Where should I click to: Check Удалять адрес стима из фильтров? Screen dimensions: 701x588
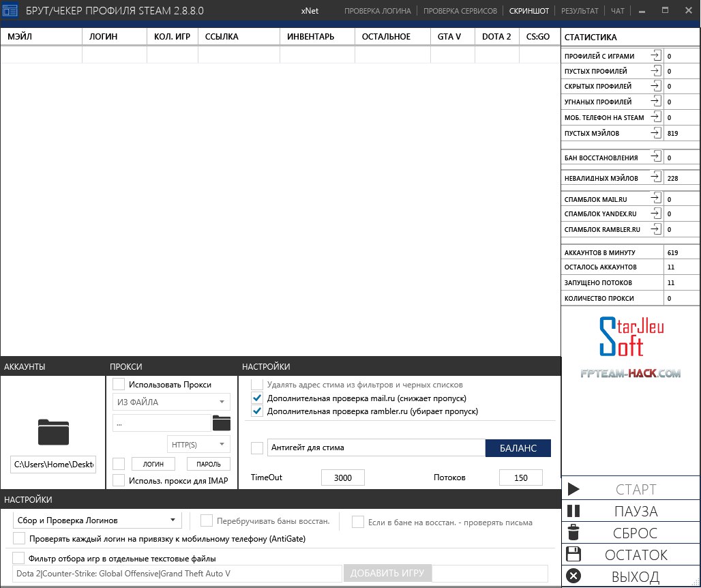(257, 385)
